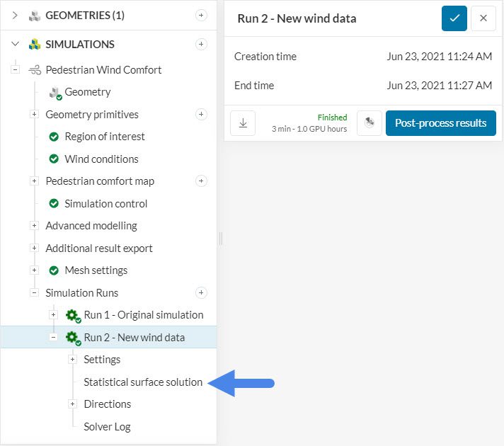This screenshot has width=504, height=446.
Task: Click the download results icon
Action: coord(243,123)
